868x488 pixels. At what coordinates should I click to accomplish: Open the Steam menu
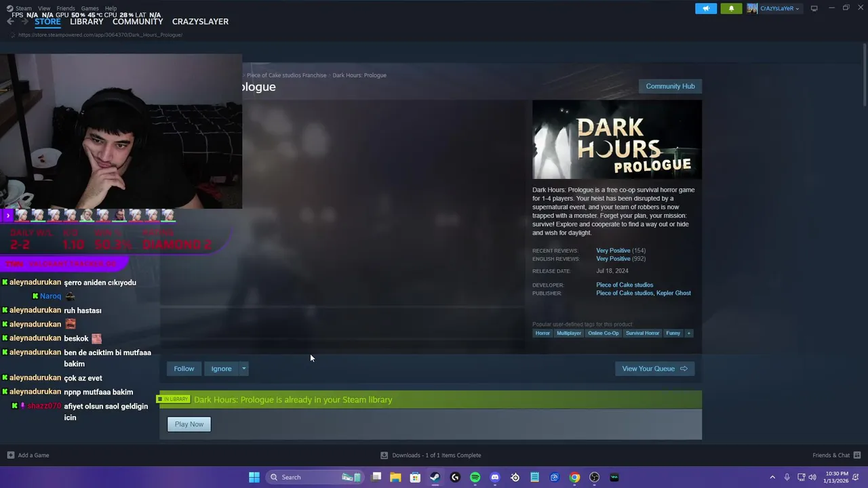(24, 8)
